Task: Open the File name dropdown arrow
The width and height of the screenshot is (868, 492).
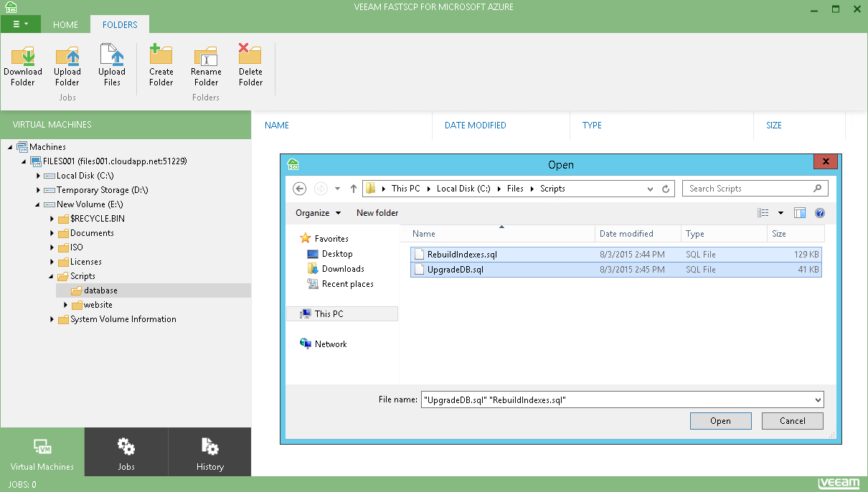Action: tap(818, 400)
